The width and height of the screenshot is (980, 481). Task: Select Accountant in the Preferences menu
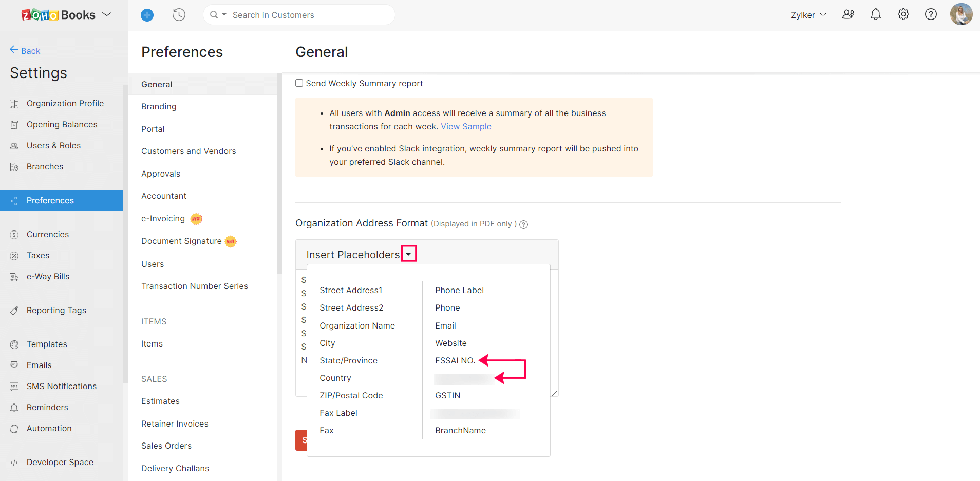point(163,196)
